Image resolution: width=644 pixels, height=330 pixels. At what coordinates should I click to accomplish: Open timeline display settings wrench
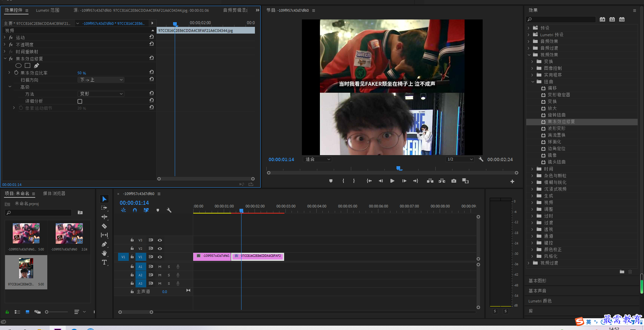coord(169,210)
